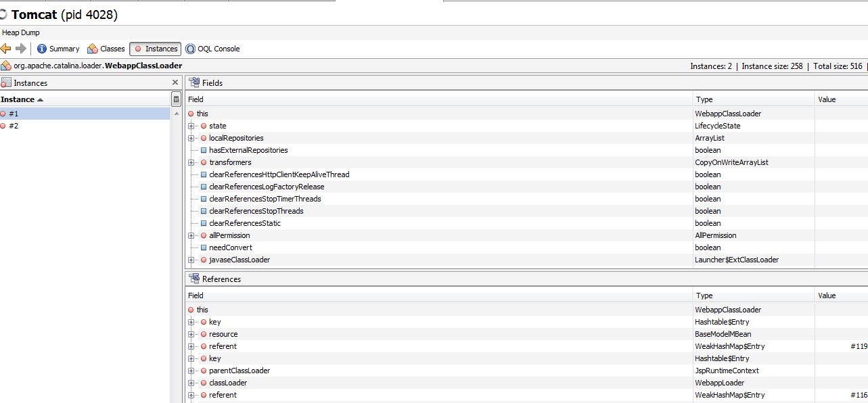Click the back navigation arrow icon

6,49
